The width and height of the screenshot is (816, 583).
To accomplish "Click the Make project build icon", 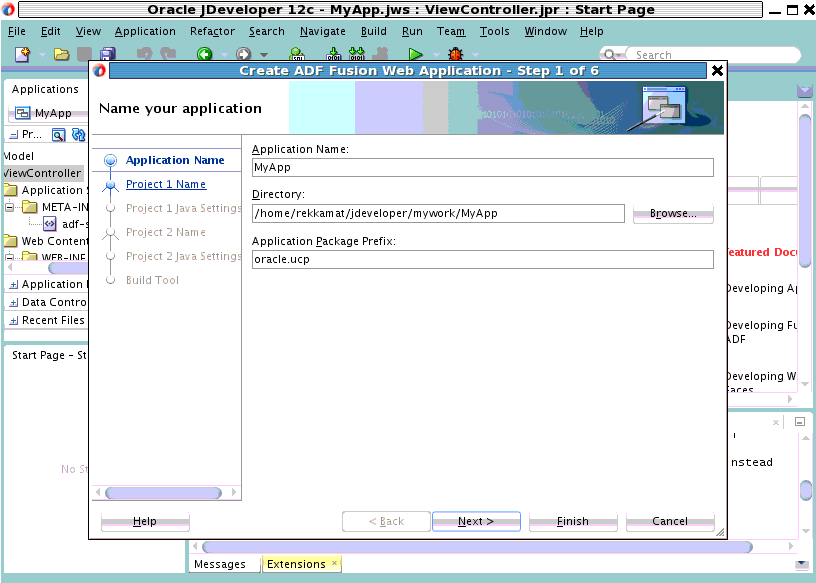I will pos(333,54).
